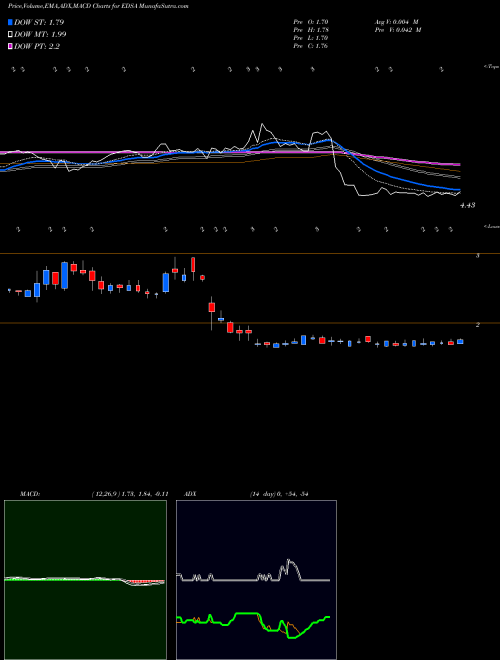The image size is (500, 660).
Task: Click the '<Lows' label at right edge
Action: tap(492, 226)
